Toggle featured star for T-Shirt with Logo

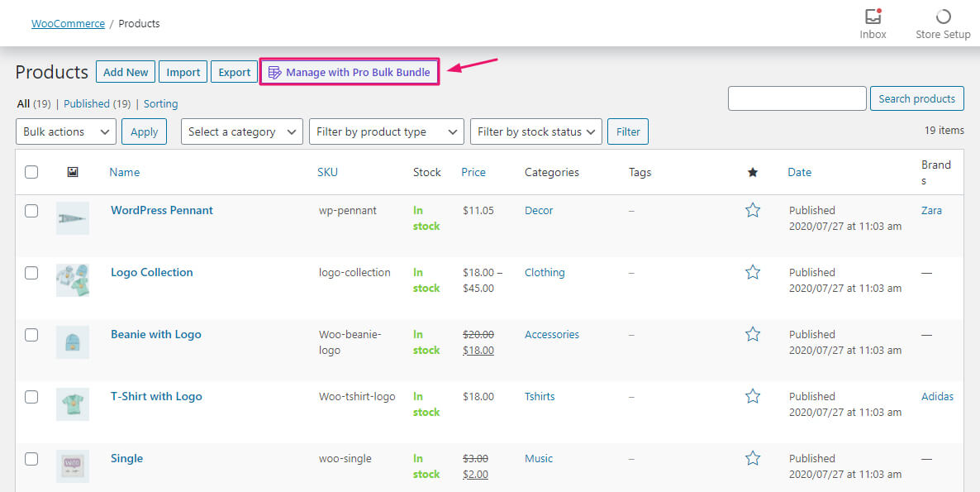tap(753, 397)
